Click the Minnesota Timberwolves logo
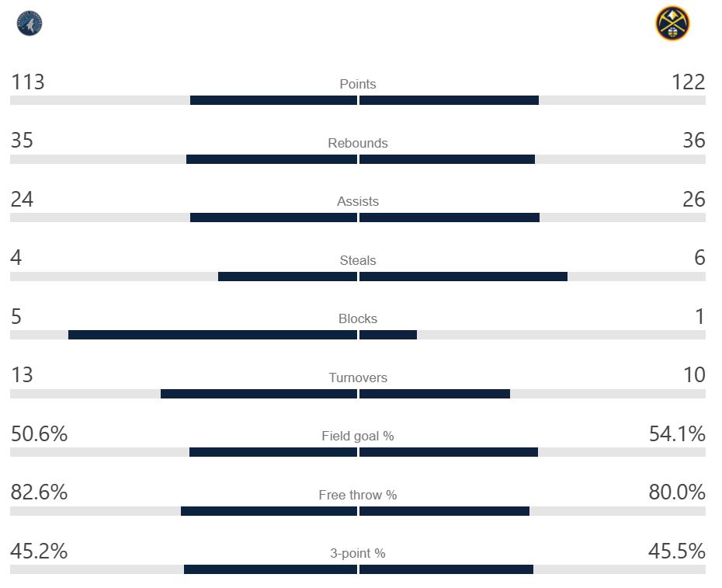Image resolution: width=722 pixels, height=588 pixels. pos(30,23)
